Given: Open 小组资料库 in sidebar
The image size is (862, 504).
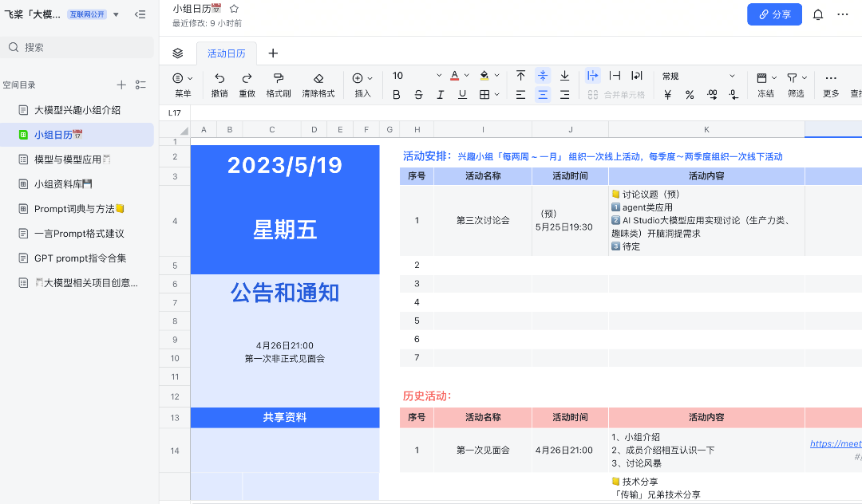Looking at the screenshot, I should 77,184.
